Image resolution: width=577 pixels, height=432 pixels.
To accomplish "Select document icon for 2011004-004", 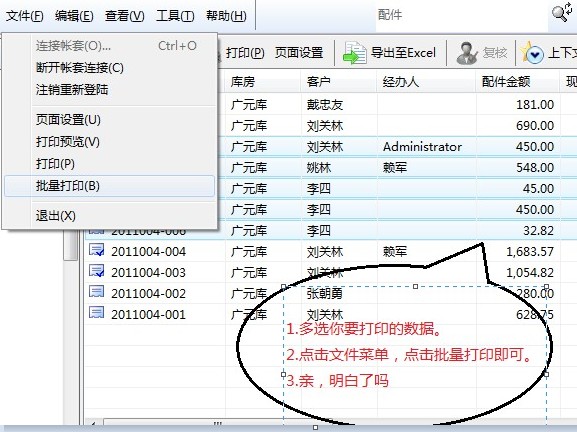I will [x=96, y=250].
